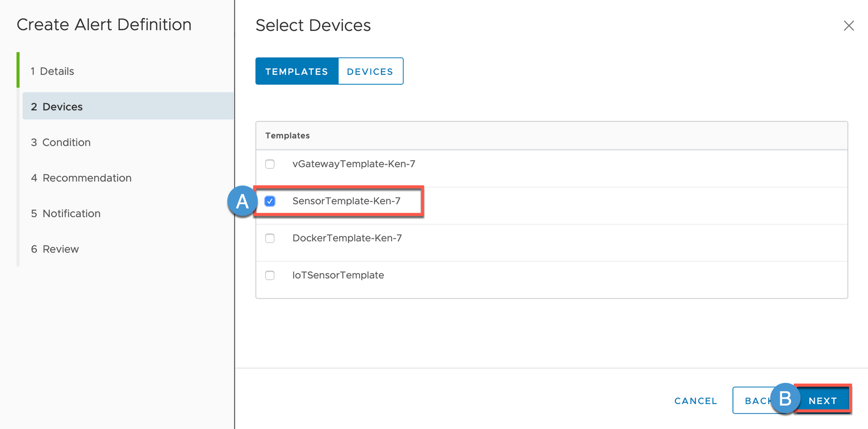
Task: Uncheck the SensorTemplate-Ken-7 checkbox
Action: click(270, 201)
